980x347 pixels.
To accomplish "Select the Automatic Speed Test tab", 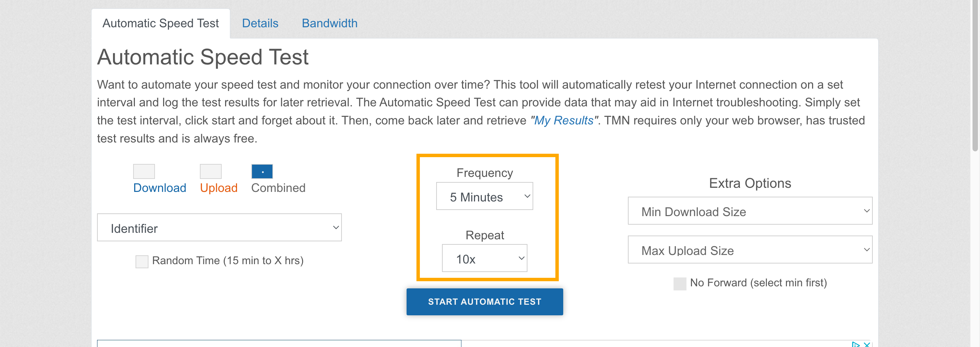I will [160, 23].
